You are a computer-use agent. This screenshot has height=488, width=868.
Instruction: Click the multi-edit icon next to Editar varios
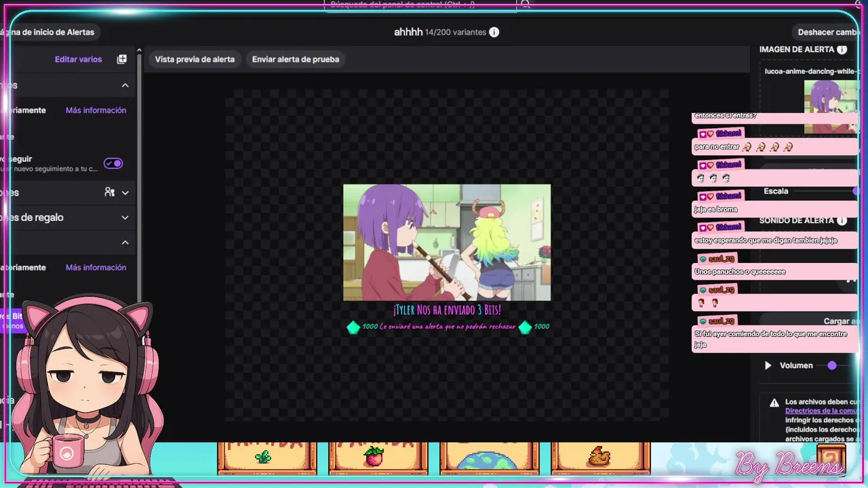122,59
